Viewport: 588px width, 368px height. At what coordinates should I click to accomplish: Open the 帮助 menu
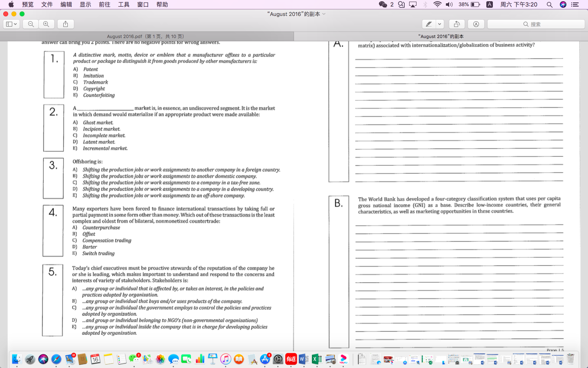[x=162, y=4]
